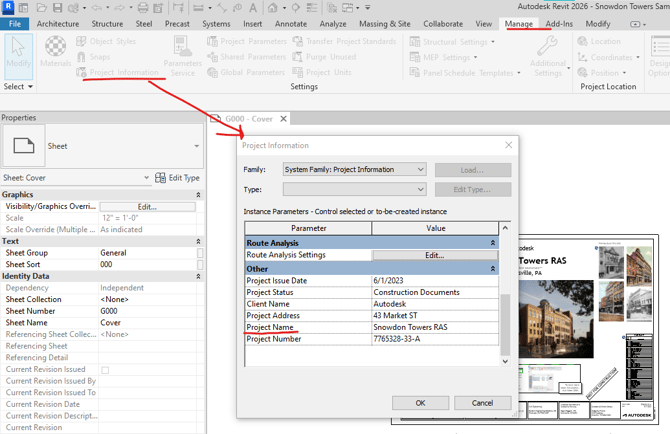Click Cancel in Project Information dialog
670x434 pixels.
tap(482, 403)
